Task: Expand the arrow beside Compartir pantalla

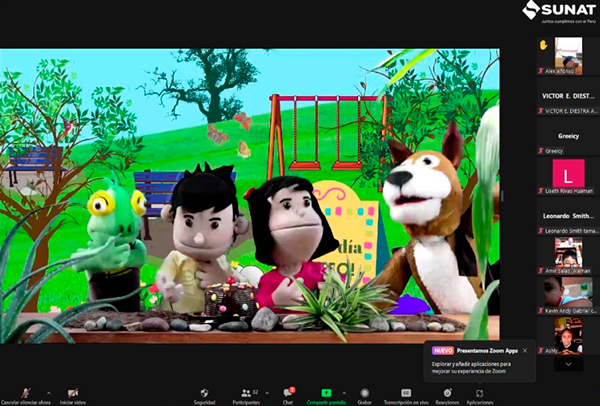Action: tap(343, 390)
